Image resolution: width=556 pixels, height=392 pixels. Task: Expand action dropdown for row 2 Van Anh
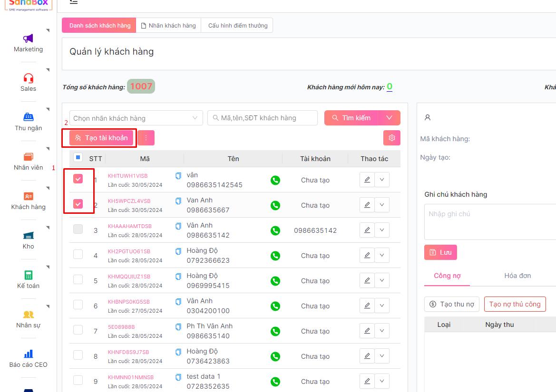(x=382, y=205)
